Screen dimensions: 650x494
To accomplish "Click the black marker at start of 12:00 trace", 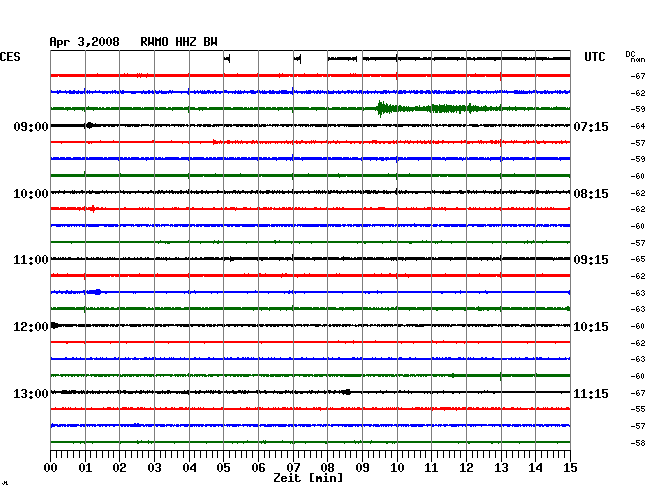I will pos(54,325).
